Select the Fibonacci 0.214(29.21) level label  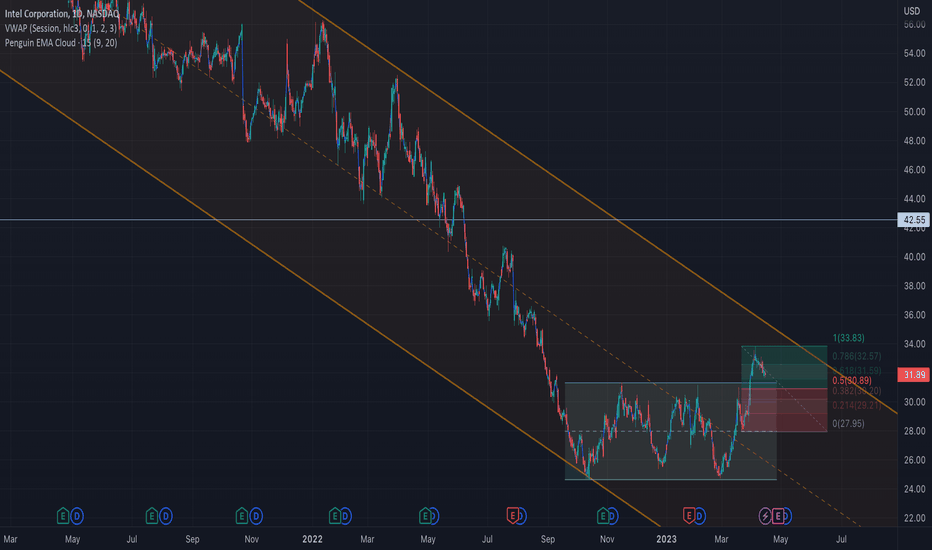tap(857, 405)
